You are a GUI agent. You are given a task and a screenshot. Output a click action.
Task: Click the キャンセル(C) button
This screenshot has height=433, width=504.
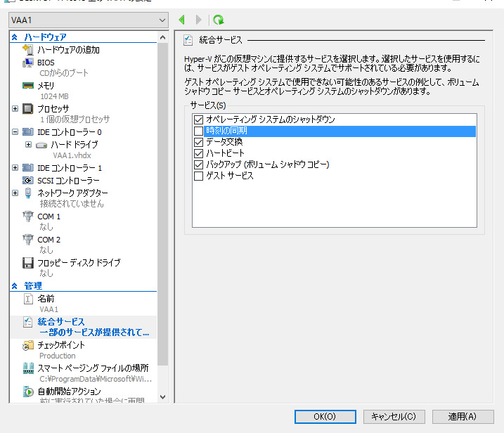click(394, 417)
